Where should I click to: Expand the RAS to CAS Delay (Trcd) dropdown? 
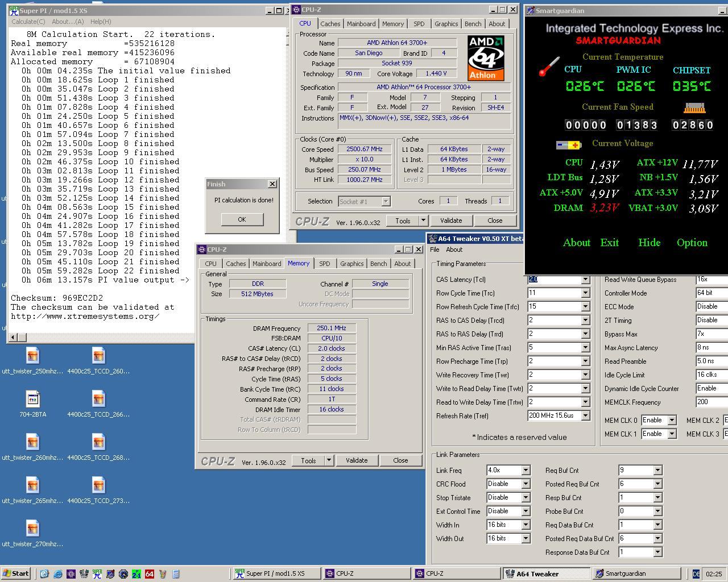585,321
